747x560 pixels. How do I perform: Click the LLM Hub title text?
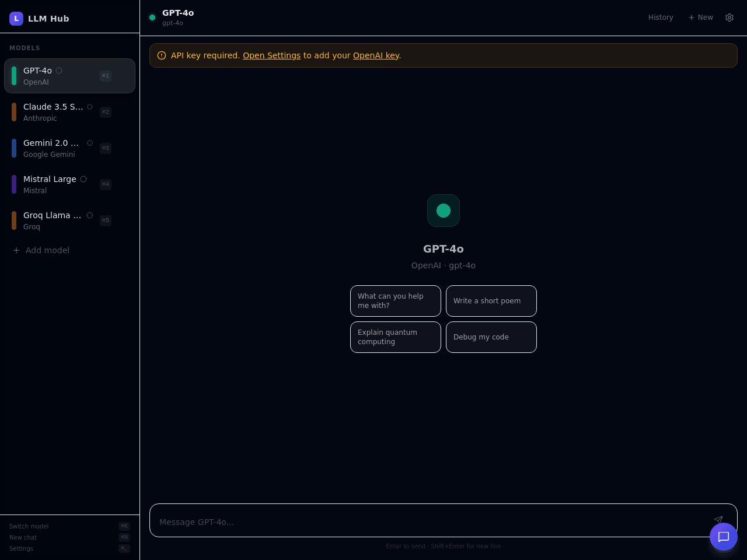point(48,19)
